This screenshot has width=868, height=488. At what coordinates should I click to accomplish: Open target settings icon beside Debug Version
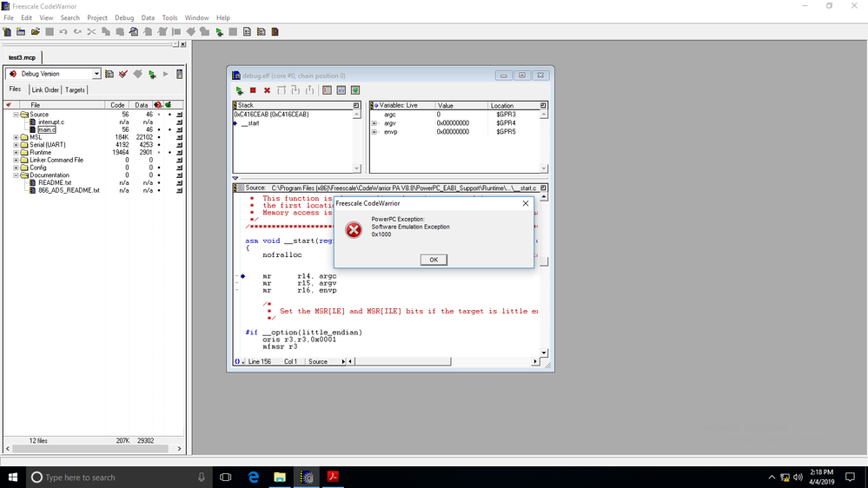pyautogui.click(x=109, y=74)
